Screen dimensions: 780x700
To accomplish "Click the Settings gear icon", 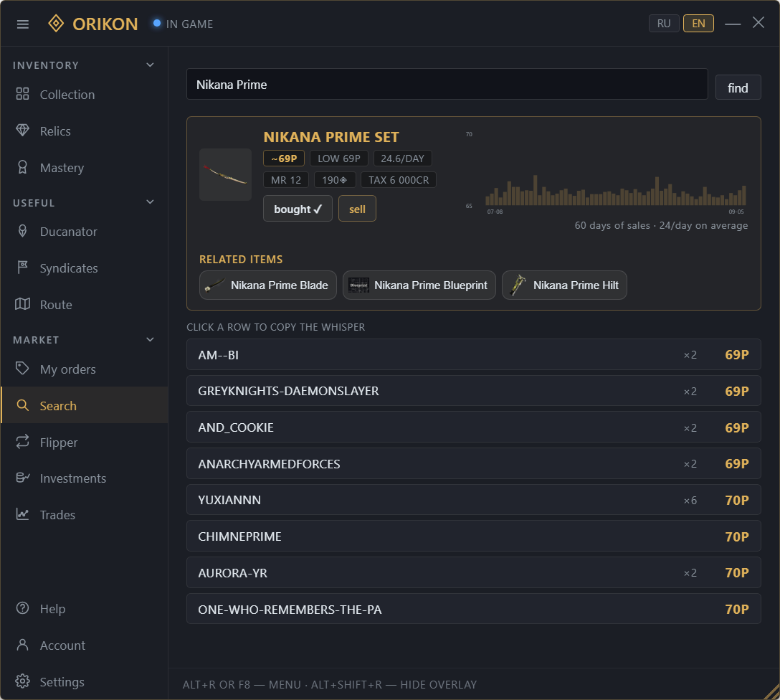I will point(22,681).
